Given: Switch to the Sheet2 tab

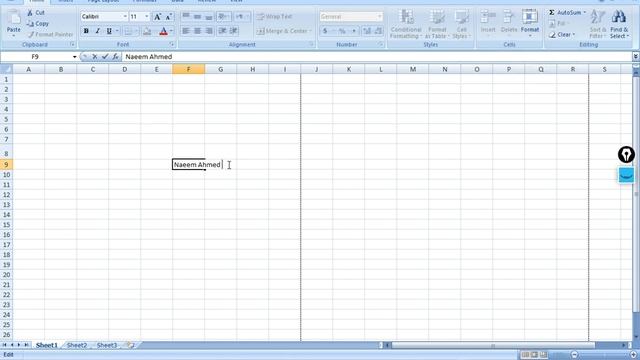Looking at the screenshot, I should pos(77,345).
